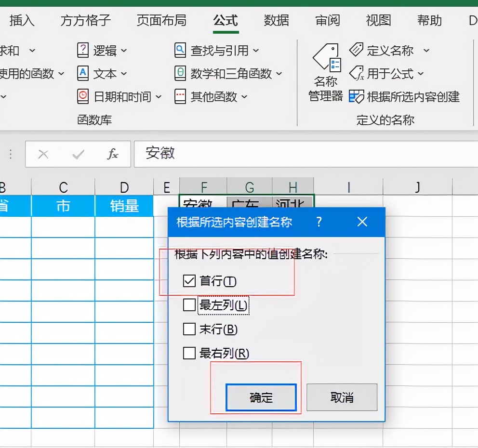
Task: Click the 文本 function book icon
Action: tap(83, 73)
